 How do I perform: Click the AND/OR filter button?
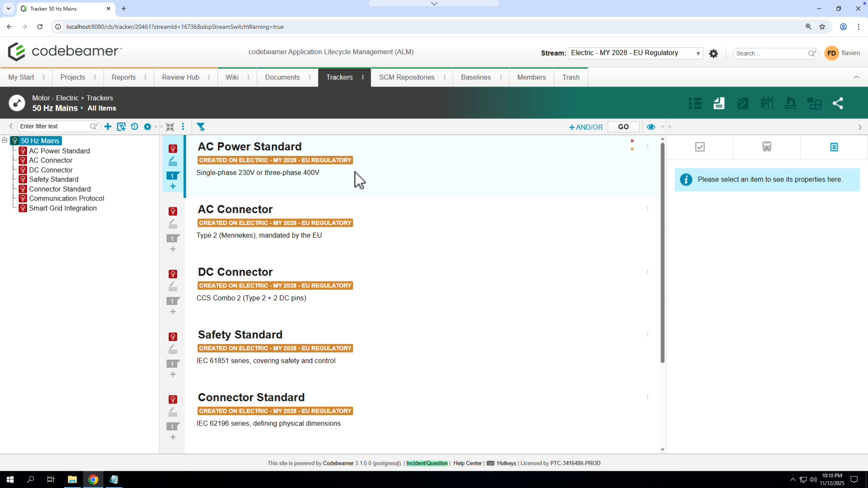(586, 127)
